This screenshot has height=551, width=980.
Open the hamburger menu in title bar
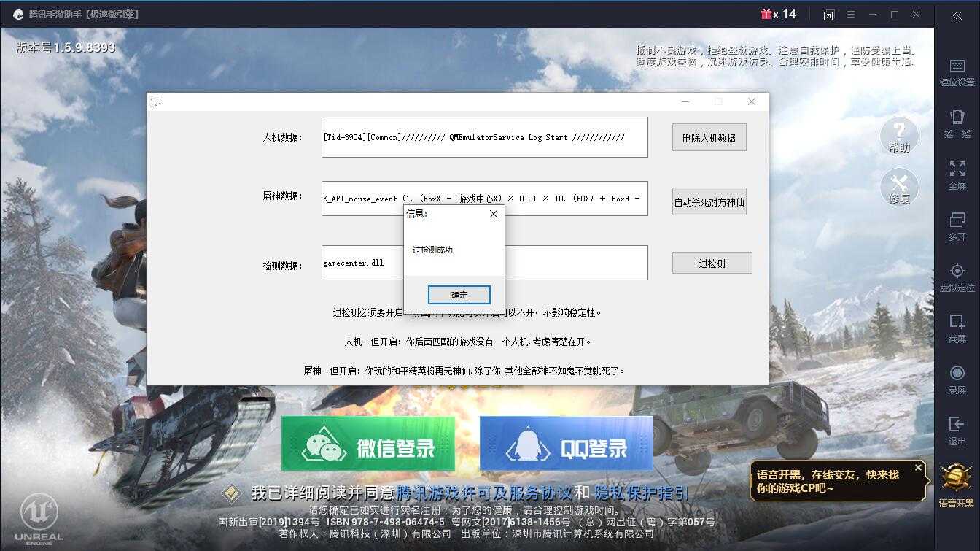(x=850, y=15)
